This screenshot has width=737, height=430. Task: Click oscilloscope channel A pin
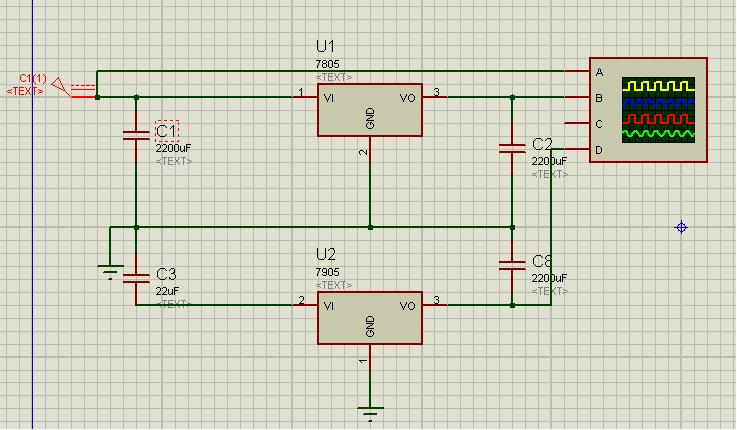coord(577,71)
